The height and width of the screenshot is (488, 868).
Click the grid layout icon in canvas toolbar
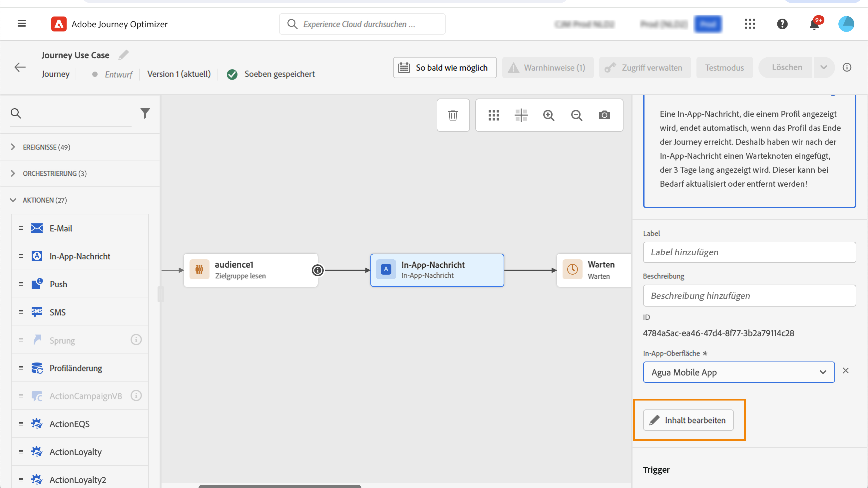pyautogui.click(x=494, y=115)
